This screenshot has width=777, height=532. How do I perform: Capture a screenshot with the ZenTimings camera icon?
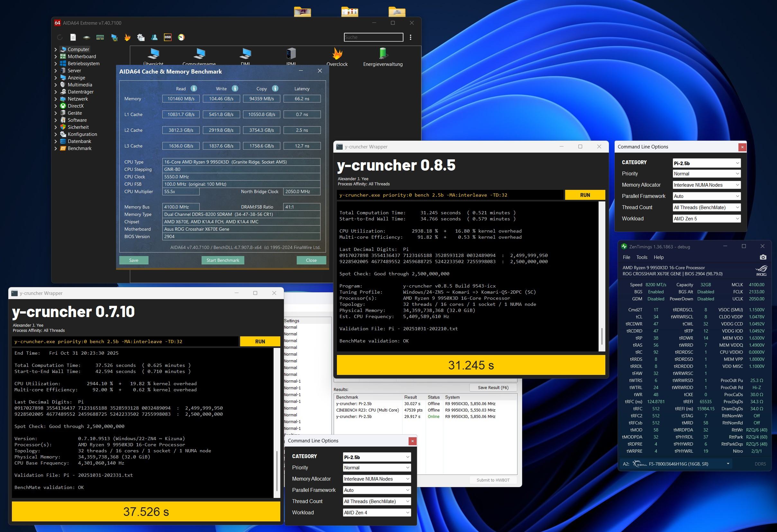[763, 257]
